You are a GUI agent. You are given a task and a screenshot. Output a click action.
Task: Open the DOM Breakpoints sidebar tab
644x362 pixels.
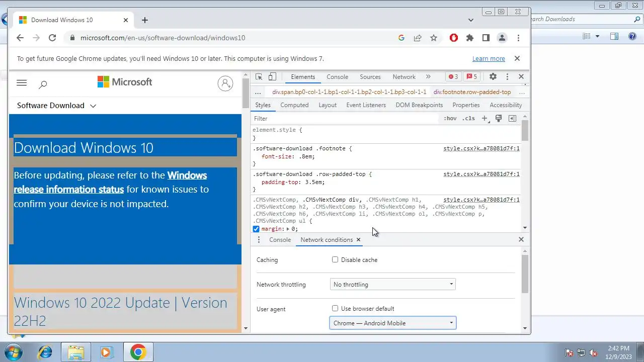(x=419, y=105)
